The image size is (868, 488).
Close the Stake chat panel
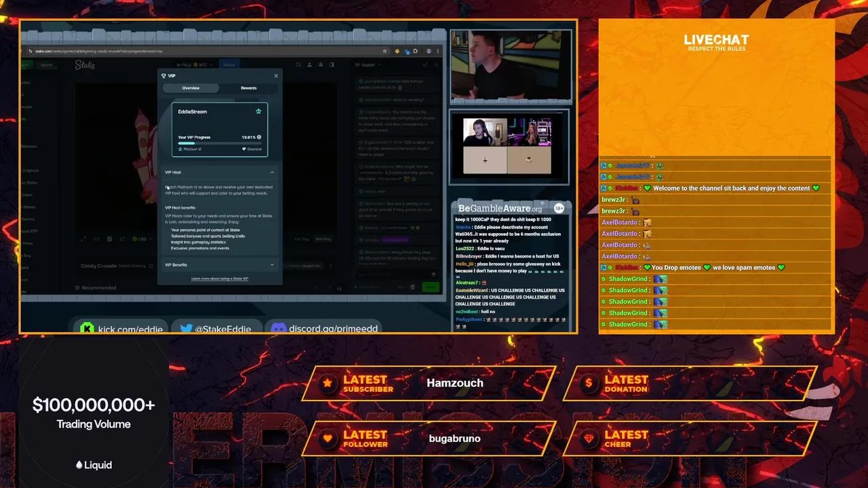coord(436,65)
